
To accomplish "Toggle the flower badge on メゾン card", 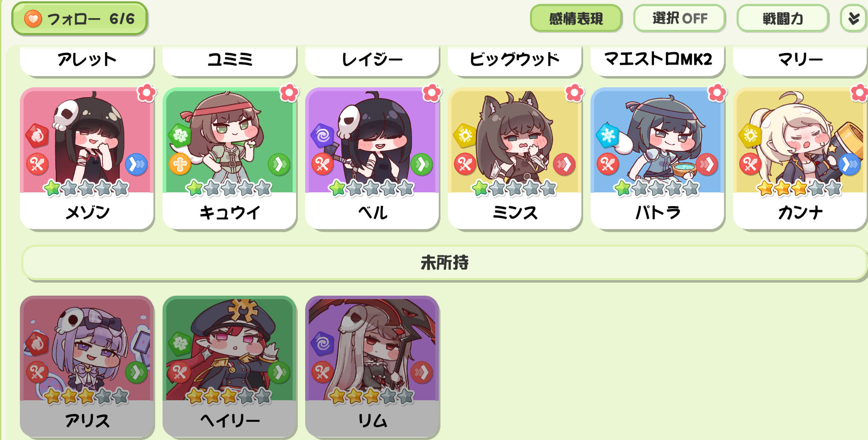I will click(x=147, y=92).
